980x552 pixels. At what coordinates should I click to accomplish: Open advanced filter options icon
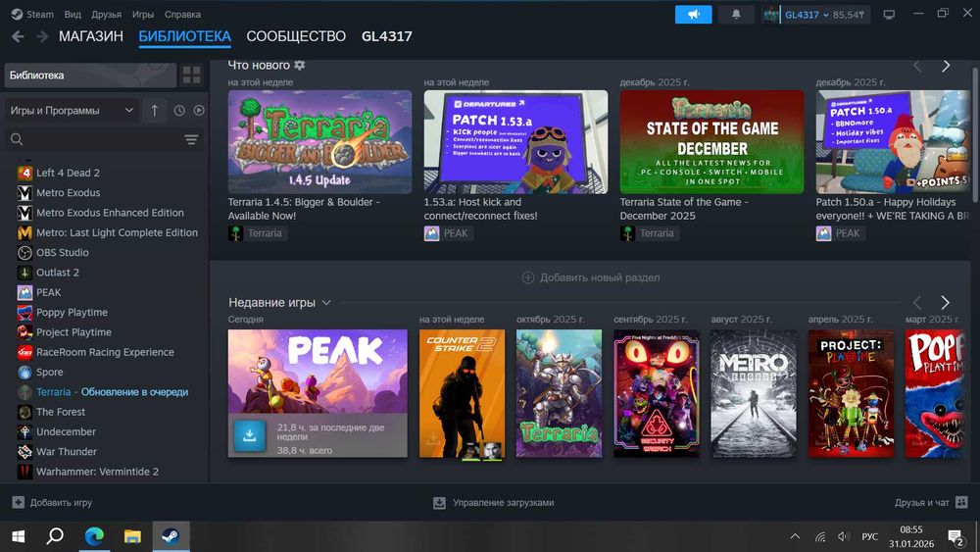(191, 139)
